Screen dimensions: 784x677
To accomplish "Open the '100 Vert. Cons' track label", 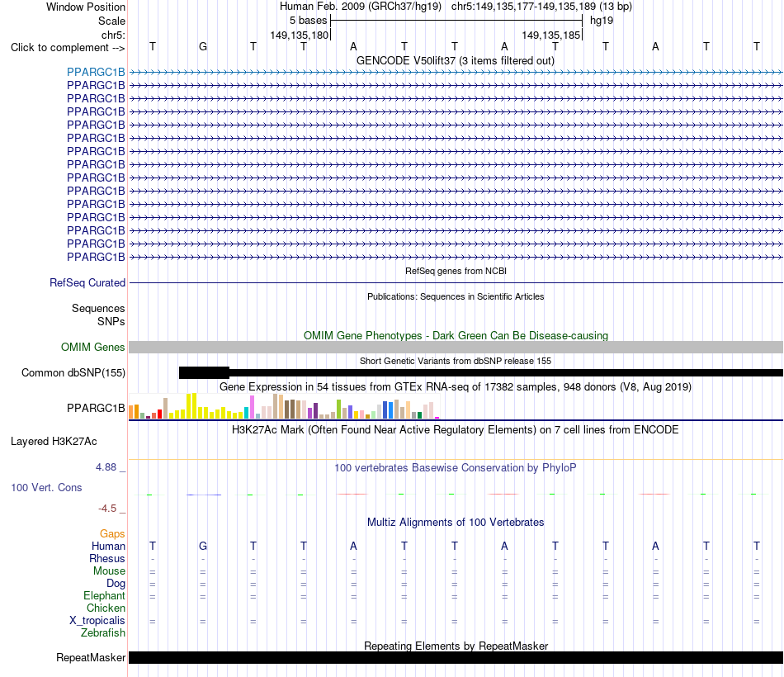I will click(x=46, y=487).
